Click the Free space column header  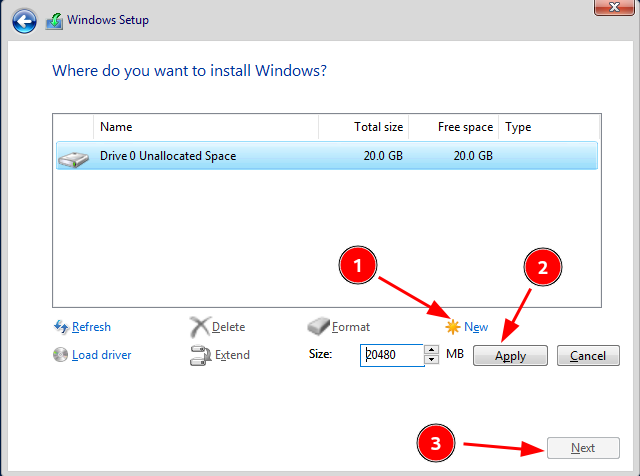(453, 127)
